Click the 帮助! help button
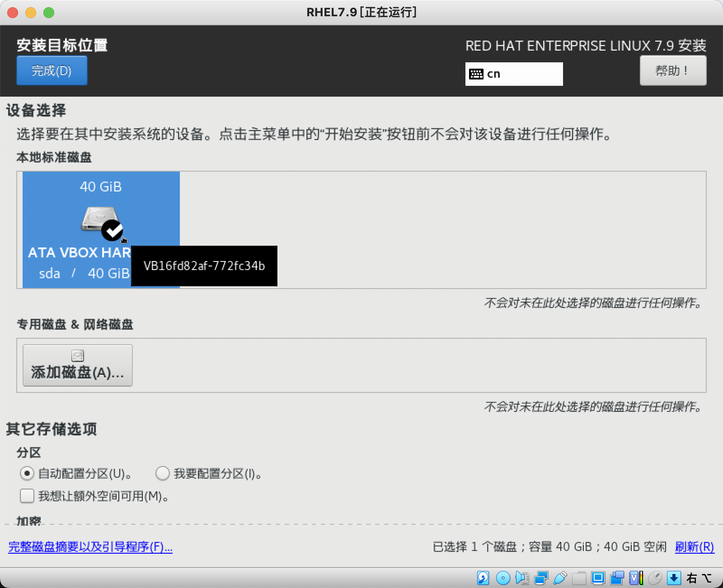723x588 pixels. pyautogui.click(x=673, y=70)
